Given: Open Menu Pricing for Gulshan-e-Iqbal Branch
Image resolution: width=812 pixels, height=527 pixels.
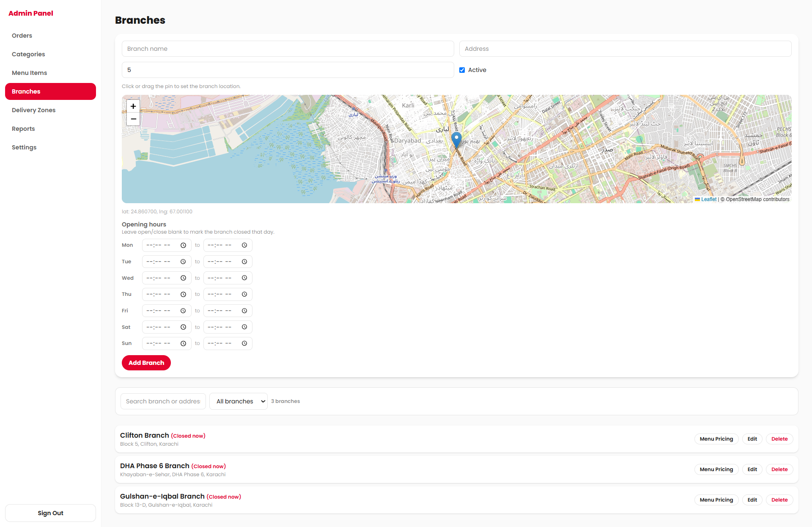Looking at the screenshot, I should (716, 500).
